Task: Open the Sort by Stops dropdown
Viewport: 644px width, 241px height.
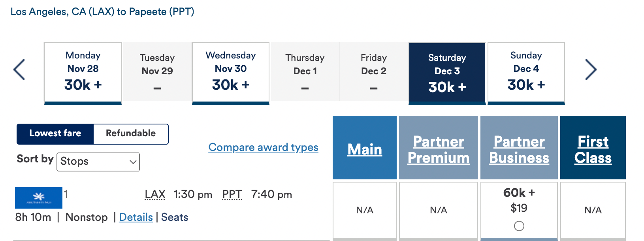Action: (98, 162)
